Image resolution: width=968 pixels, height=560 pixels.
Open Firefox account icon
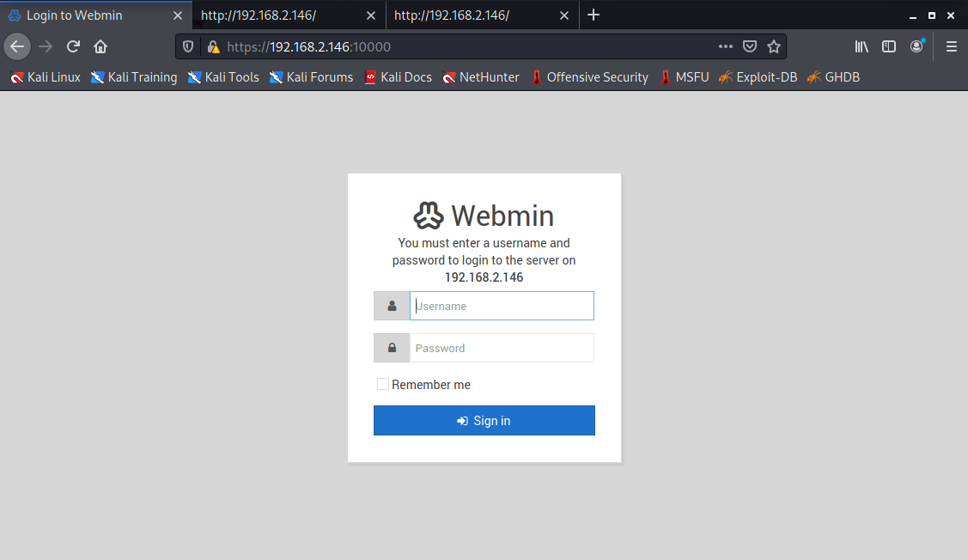click(916, 46)
